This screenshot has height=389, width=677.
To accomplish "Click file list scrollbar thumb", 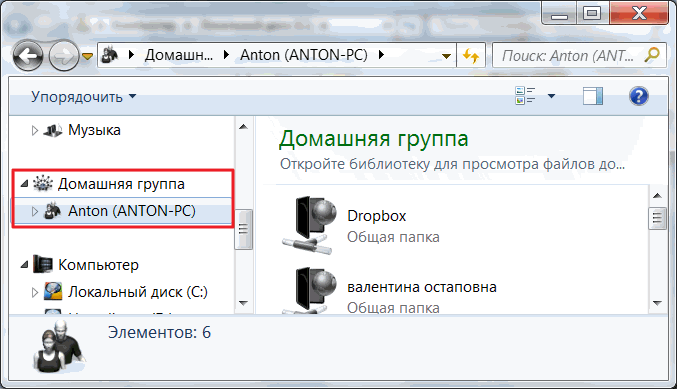I will [x=658, y=218].
